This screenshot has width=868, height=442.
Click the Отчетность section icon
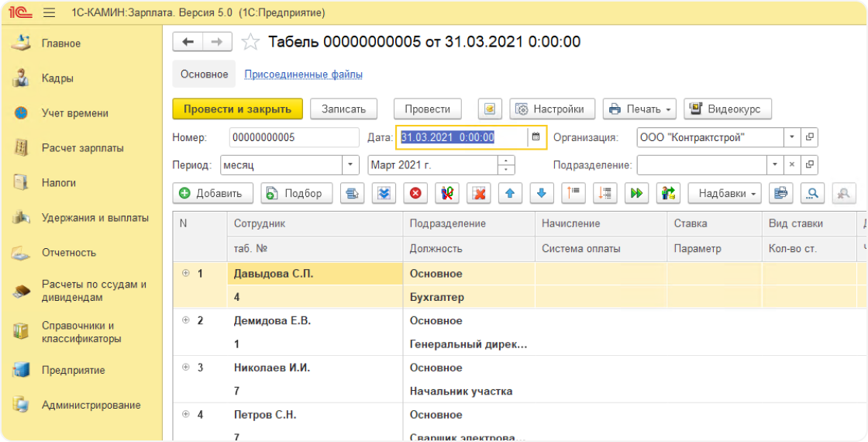coord(21,253)
